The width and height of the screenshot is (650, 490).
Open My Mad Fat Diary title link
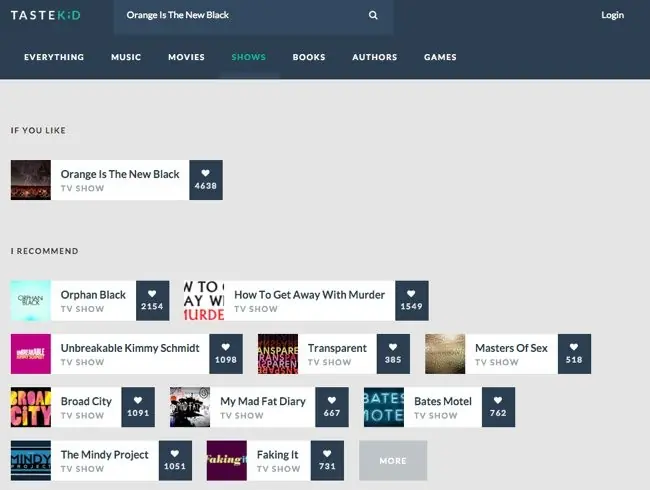pyautogui.click(x=263, y=401)
